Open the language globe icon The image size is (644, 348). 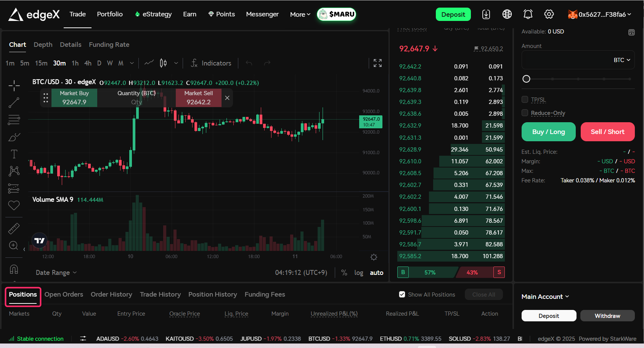[507, 14]
